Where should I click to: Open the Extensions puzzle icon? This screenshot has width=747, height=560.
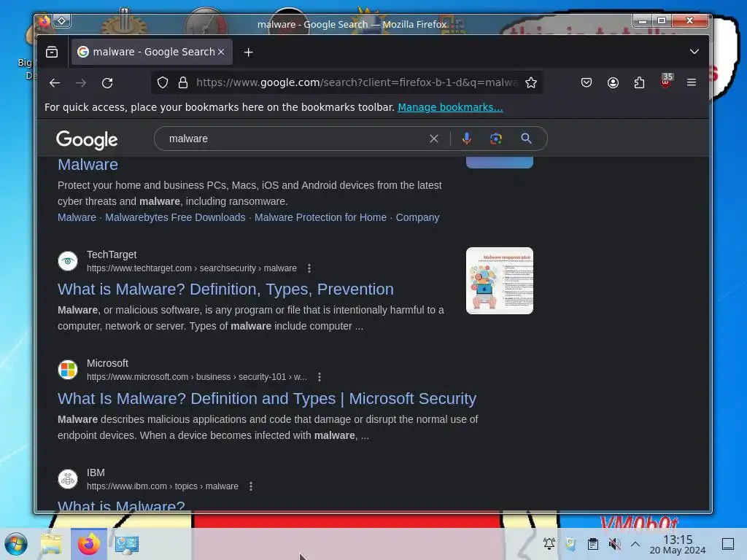pyautogui.click(x=639, y=83)
